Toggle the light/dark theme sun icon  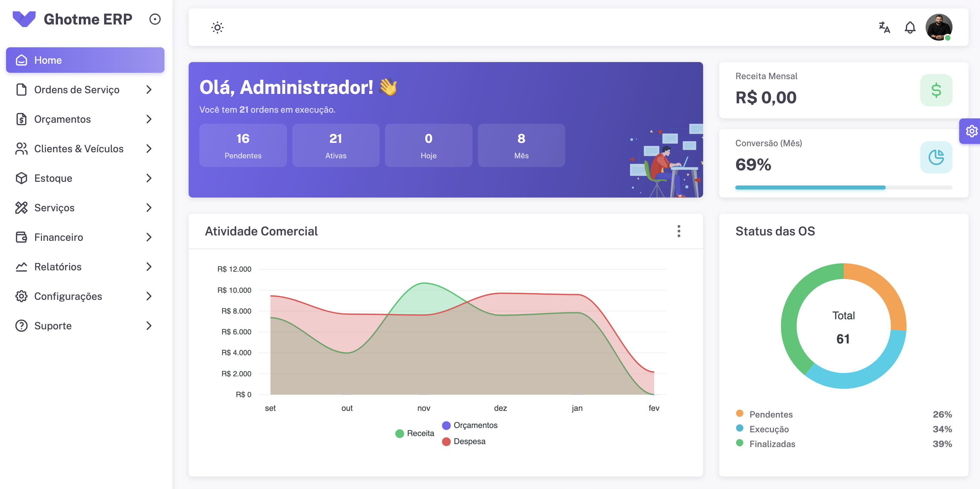[x=217, y=27]
